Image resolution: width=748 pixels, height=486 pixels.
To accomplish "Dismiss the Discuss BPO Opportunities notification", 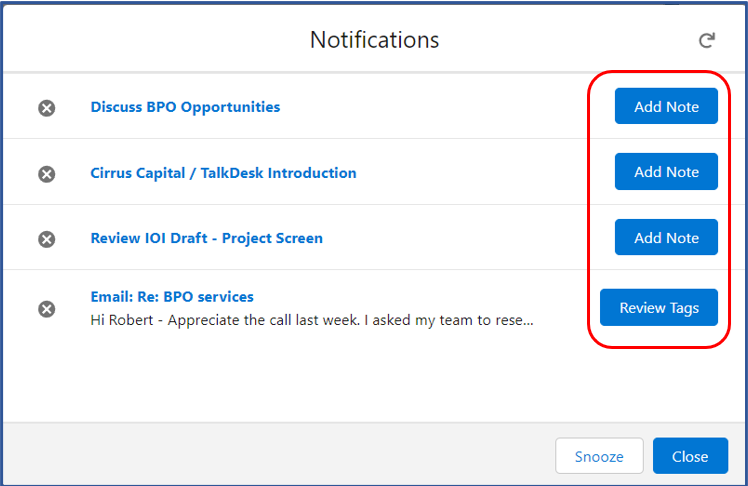I will pos(47,108).
